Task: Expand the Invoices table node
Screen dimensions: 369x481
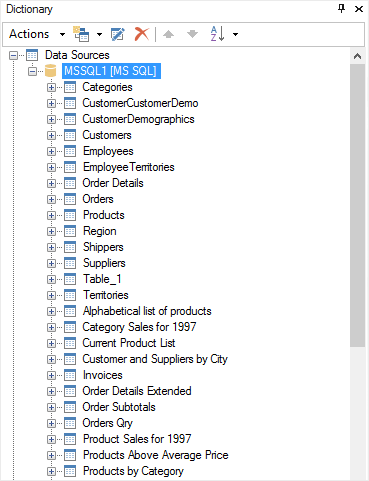Action: coord(51,375)
